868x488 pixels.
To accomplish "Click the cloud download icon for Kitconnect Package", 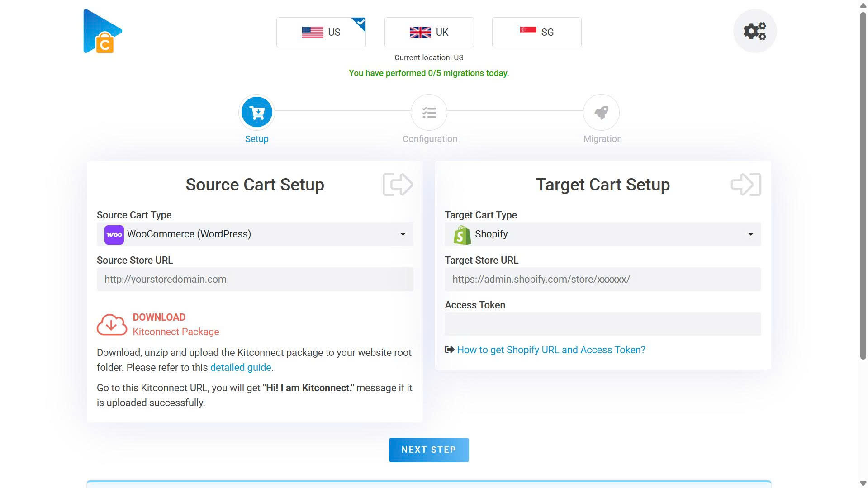I will point(111,324).
